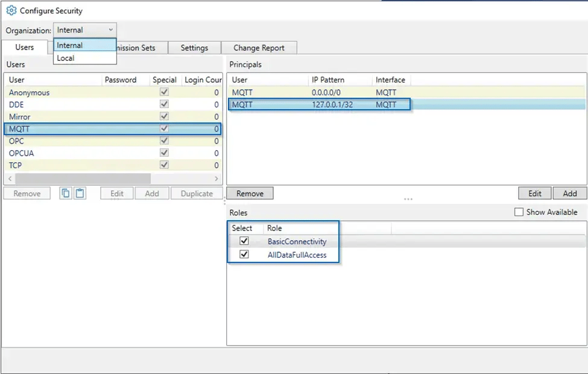
Task: Toggle the Special checkbox for Anonymous user
Action: pos(163,92)
